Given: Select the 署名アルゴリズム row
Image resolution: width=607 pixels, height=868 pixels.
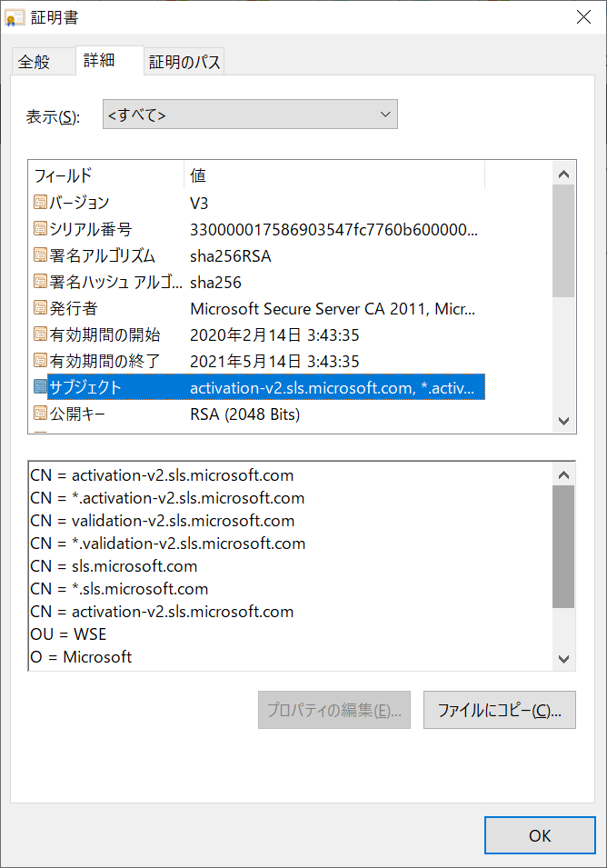Looking at the screenshot, I should coord(257,255).
